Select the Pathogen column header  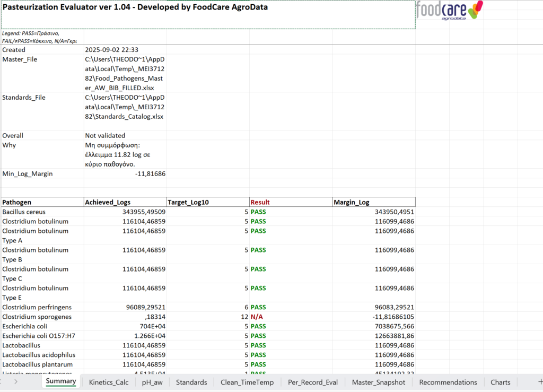click(x=42, y=202)
